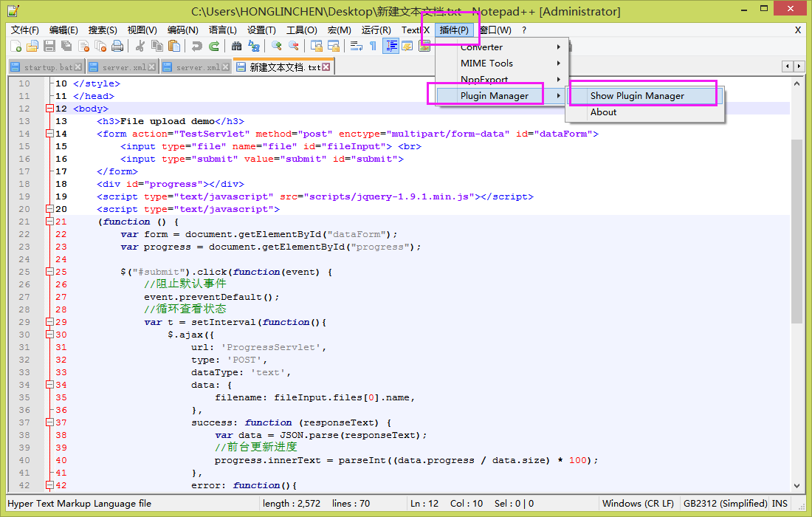Click the Paste clipboard icon
Screen dimensions: 812x517
174,47
